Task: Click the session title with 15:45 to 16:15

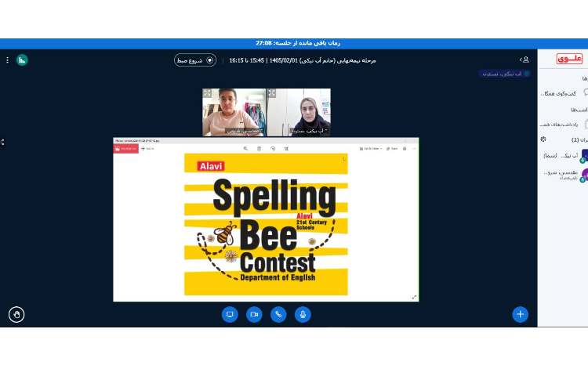Action: point(303,60)
